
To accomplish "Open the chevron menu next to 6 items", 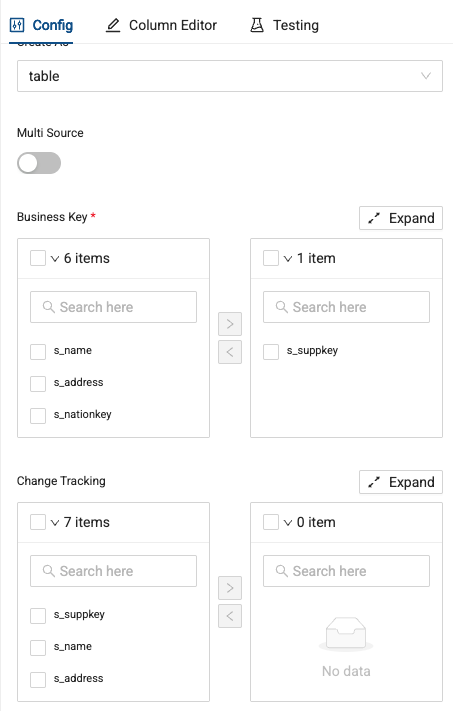I will 55,258.
